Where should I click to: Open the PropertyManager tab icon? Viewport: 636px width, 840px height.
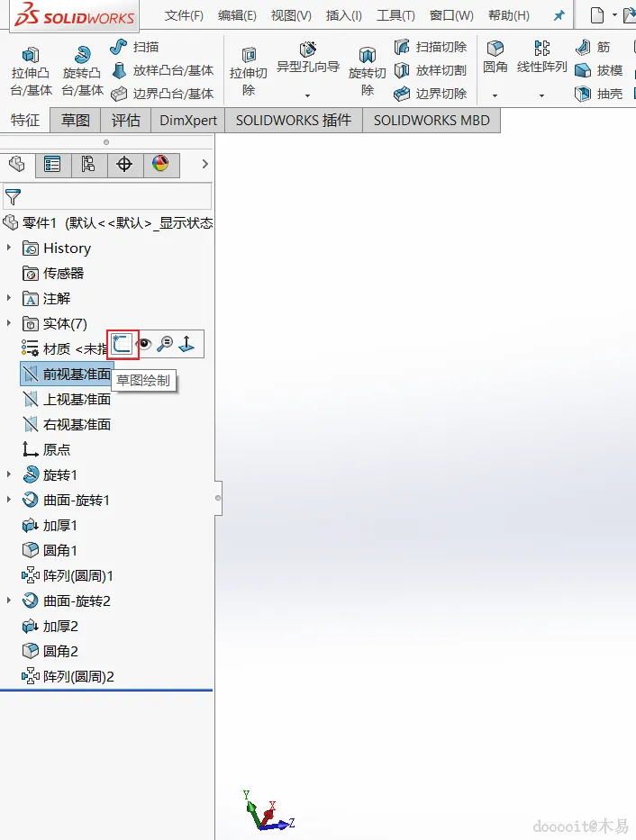point(52,165)
